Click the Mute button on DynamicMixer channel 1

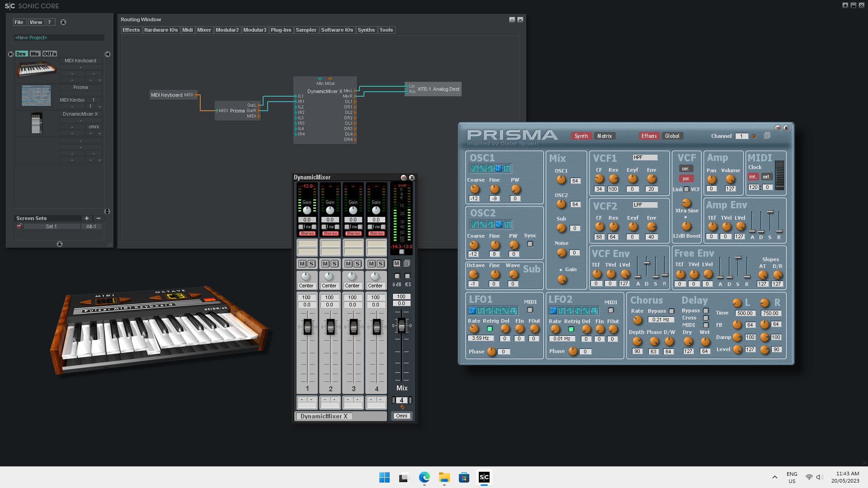click(x=302, y=263)
